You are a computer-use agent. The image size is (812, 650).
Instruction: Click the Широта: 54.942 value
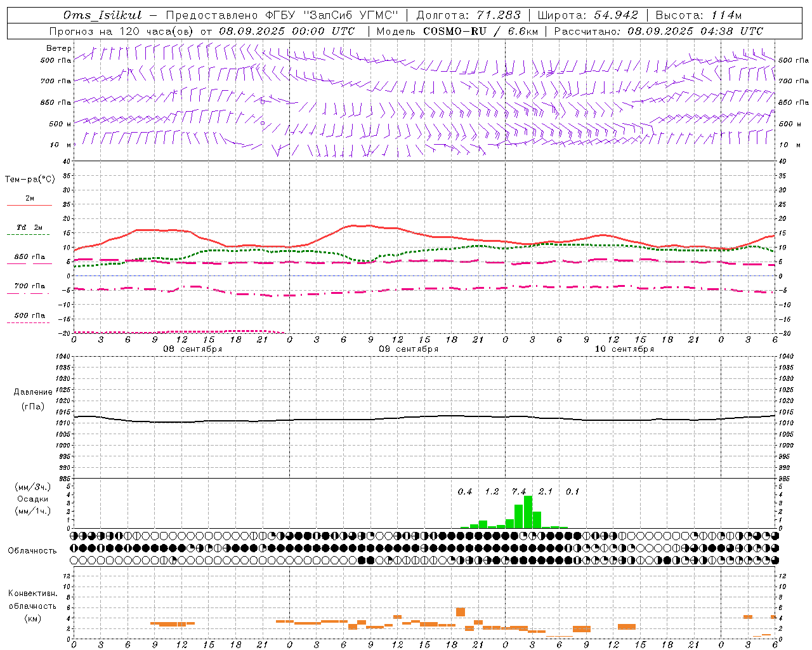(x=588, y=15)
